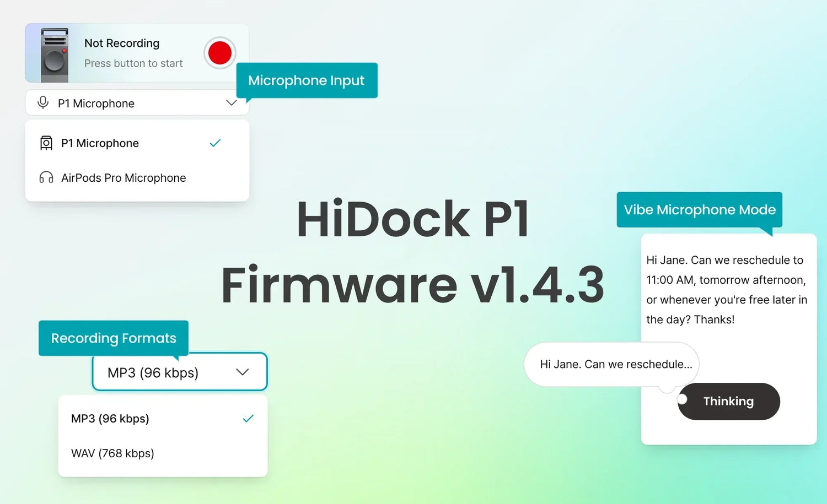Select WAV (768 kbps) recording format
The image size is (827, 504).
163,453
